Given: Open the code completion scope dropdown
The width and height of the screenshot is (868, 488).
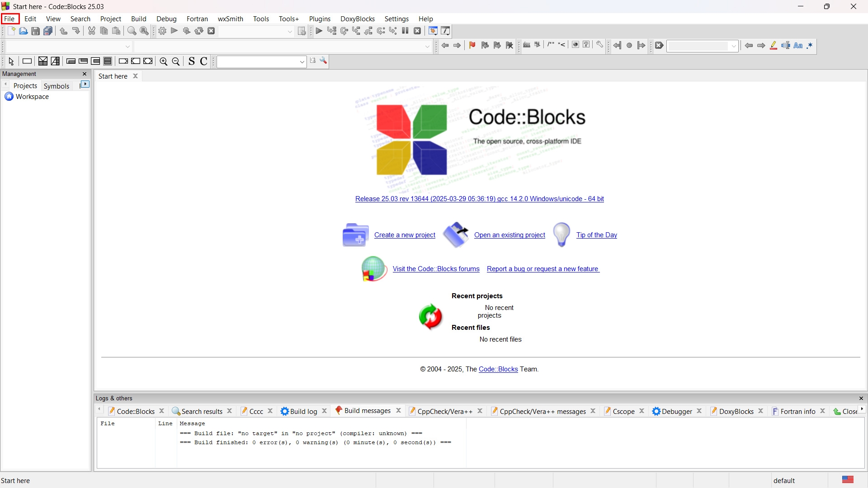Looking at the screenshot, I should click(x=127, y=47).
